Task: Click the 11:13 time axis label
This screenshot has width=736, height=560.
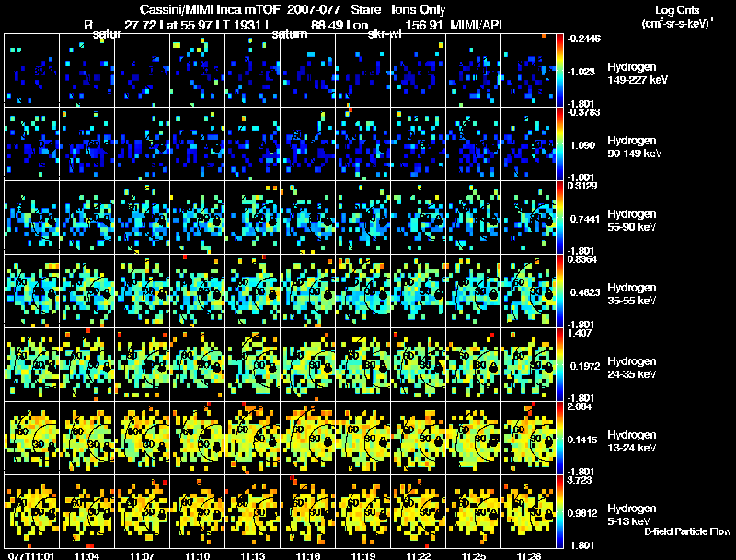Action: (x=253, y=555)
